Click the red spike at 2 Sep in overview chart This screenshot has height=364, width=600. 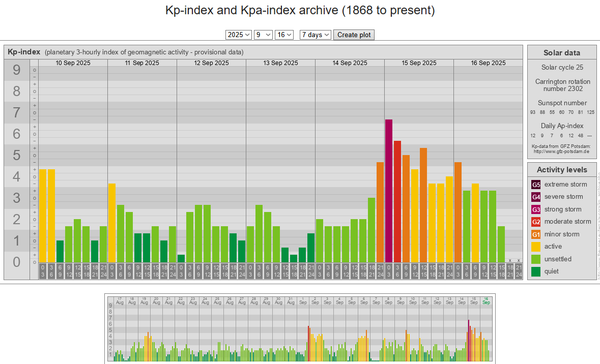point(308,344)
